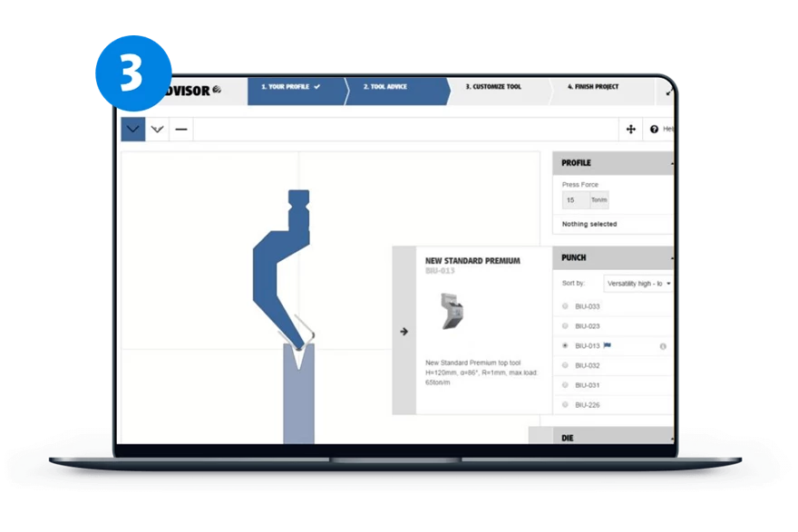Open the Help question mark icon
798x532 pixels.
[656, 130]
